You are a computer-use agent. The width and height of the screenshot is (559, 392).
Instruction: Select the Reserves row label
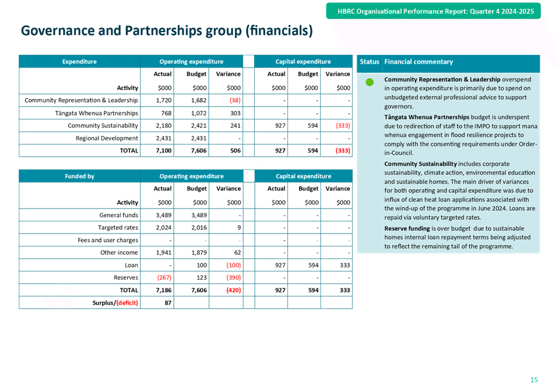tap(125, 277)
